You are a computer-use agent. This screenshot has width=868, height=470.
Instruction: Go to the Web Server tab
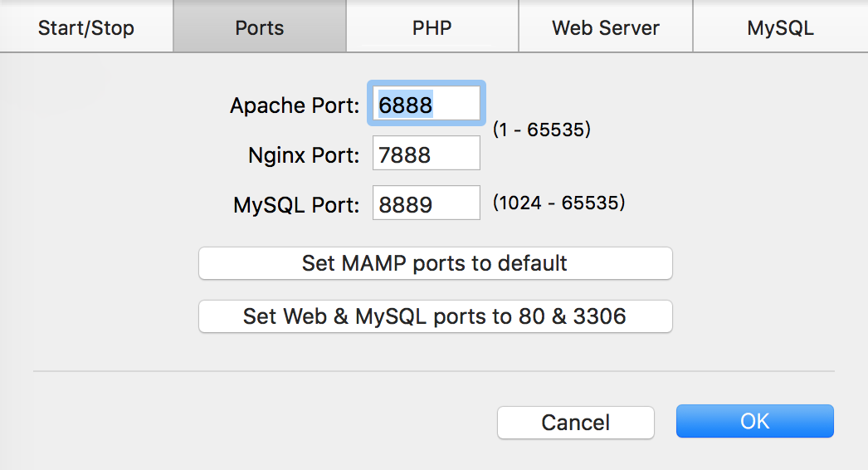(x=606, y=27)
